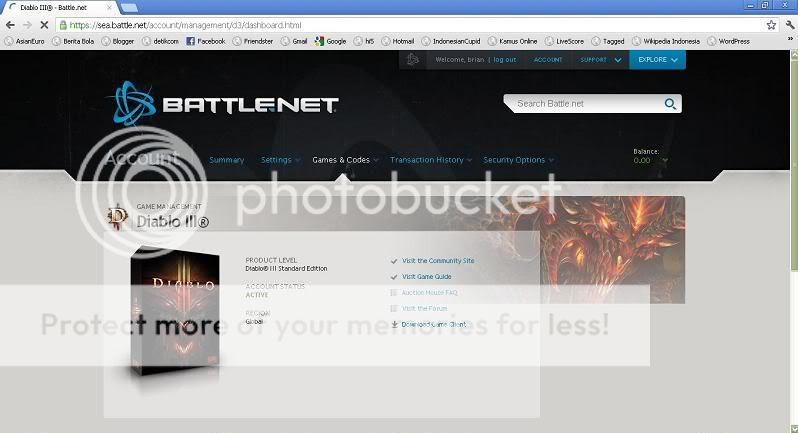Click the Battle.net logo

point(224,104)
